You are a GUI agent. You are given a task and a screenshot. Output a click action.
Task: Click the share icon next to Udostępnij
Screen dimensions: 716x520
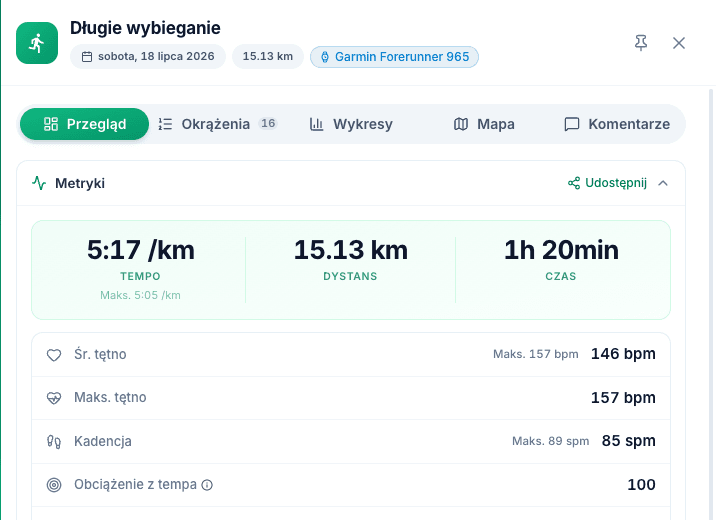pos(574,183)
